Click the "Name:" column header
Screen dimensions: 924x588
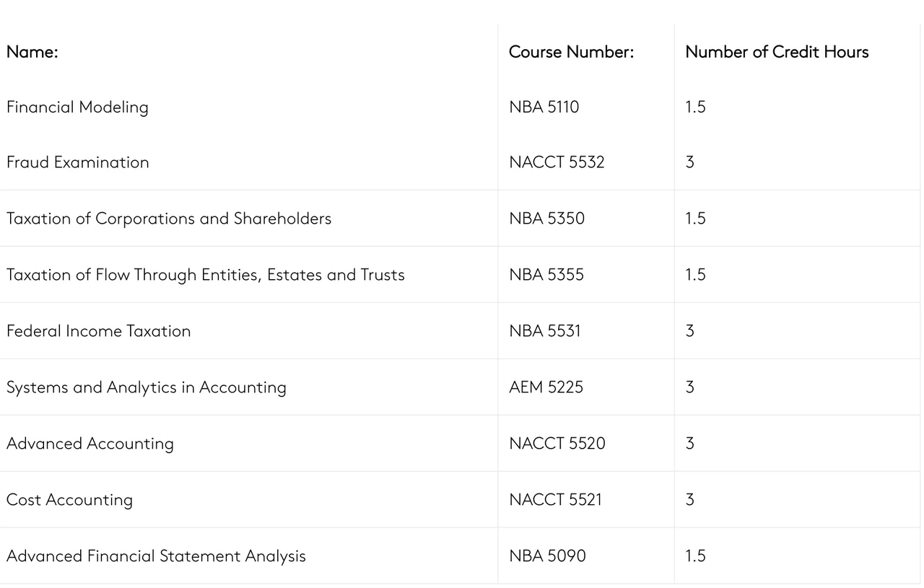(32, 52)
